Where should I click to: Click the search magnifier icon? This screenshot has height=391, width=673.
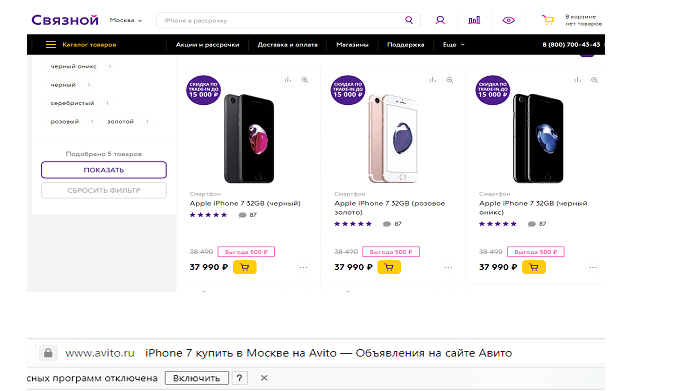pos(409,20)
